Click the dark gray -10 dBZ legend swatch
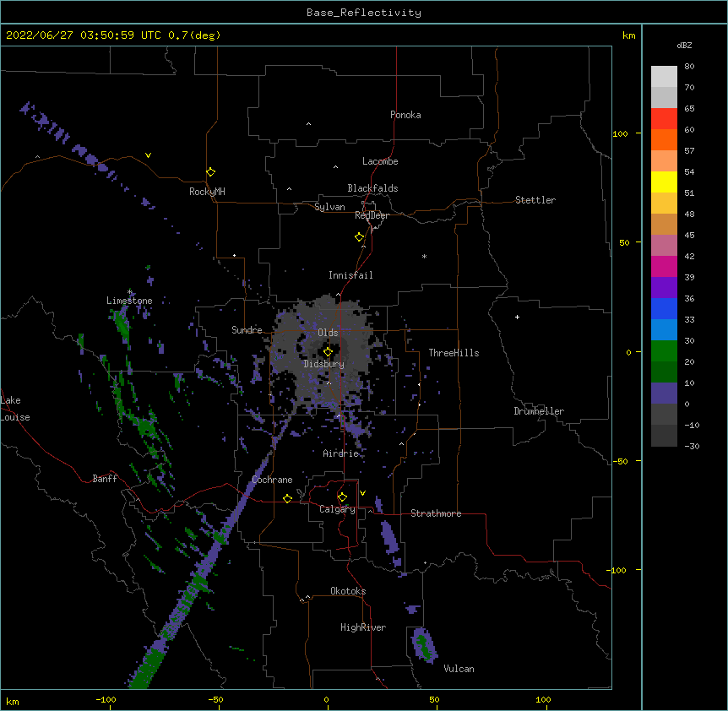The image size is (728, 711). point(664,436)
